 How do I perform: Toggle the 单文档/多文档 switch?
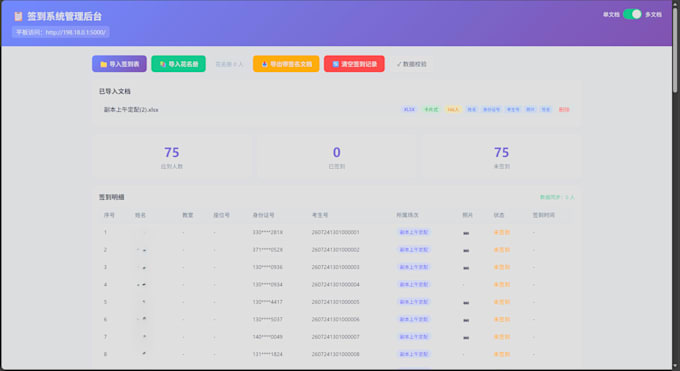pos(632,14)
